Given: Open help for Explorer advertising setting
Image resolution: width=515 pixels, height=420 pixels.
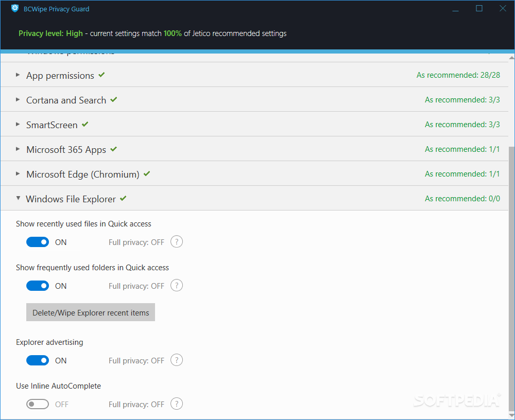Looking at the screenshot, I should (177, 360).
